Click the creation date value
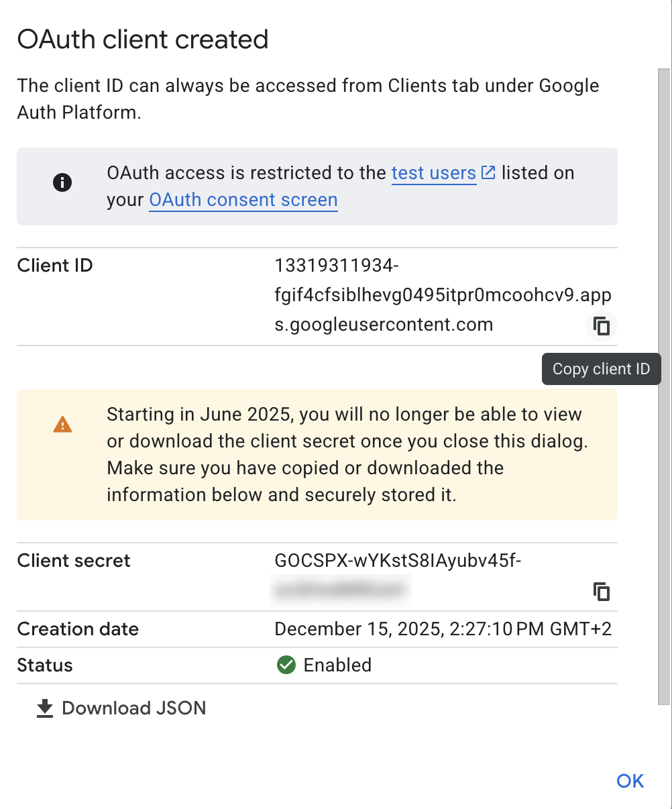672x809 pixels. 443,629
